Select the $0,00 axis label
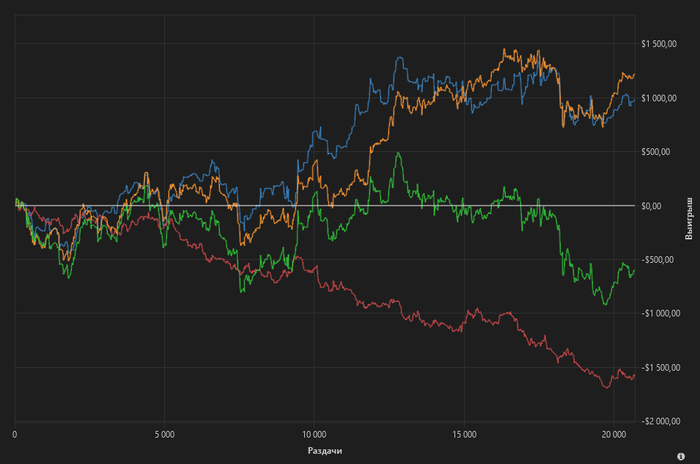The height and width of the screenshot is (464, 700). tap(651, 206)
